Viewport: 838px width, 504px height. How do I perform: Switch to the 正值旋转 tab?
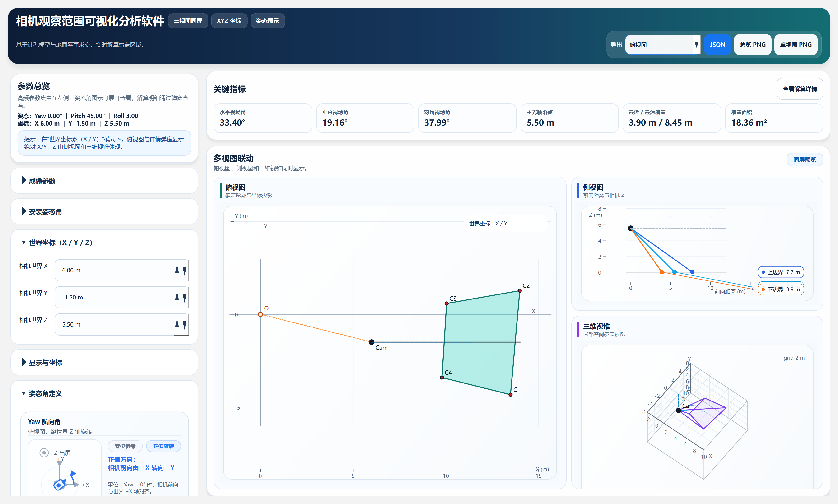tap(163, 446)
